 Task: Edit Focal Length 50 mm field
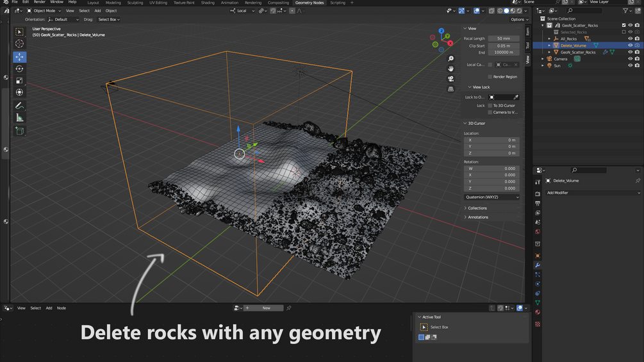[x=504, y=38]
